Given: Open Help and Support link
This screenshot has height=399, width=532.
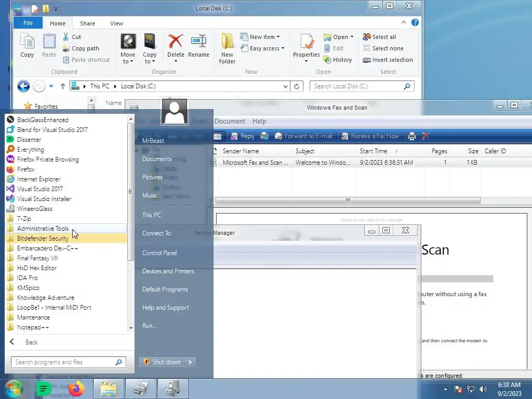Looking at the screenshot, I should pyautogui.click(x=166, y=308).
